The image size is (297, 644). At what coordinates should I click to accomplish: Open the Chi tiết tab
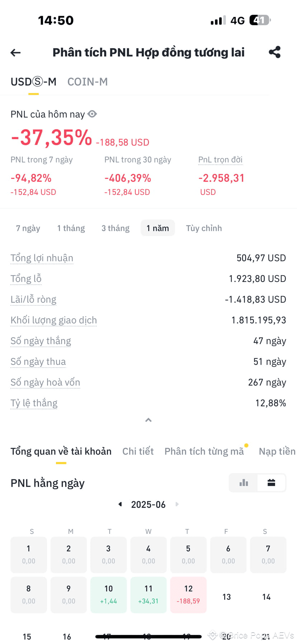pyautogui.click(x=138, y=451)
